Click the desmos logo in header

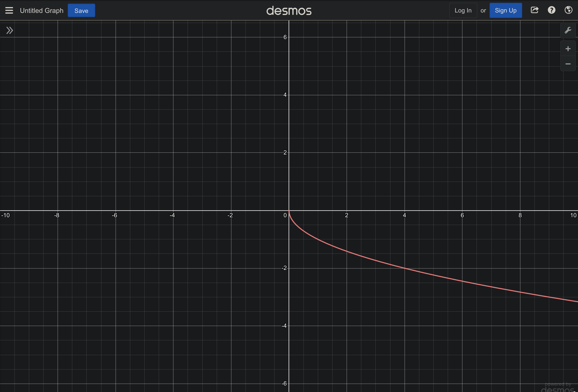289,11
